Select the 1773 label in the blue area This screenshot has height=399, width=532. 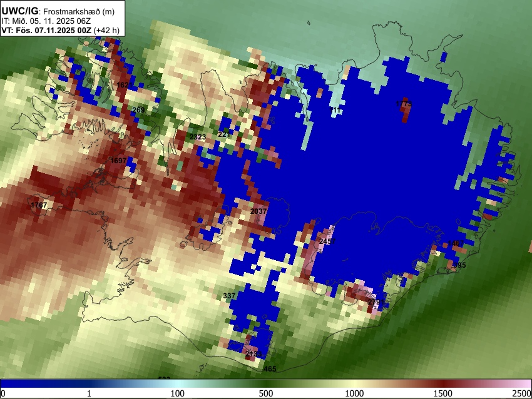tap(404, 104)
